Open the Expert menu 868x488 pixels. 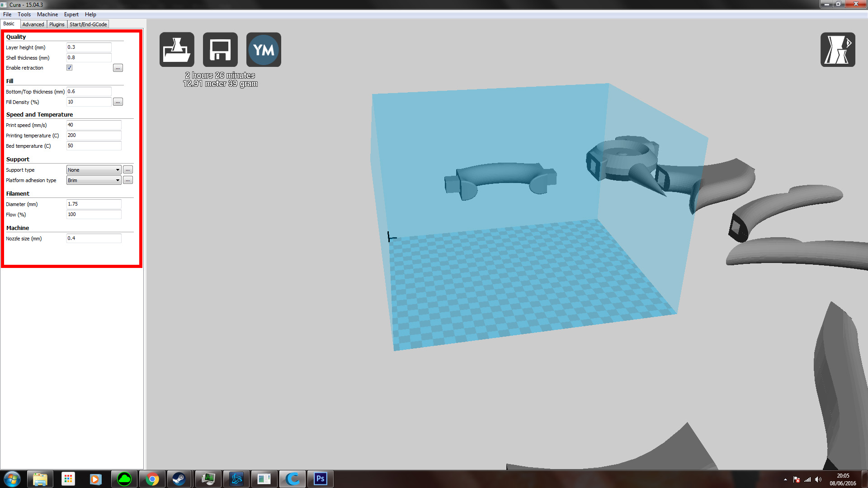[71, 14]
